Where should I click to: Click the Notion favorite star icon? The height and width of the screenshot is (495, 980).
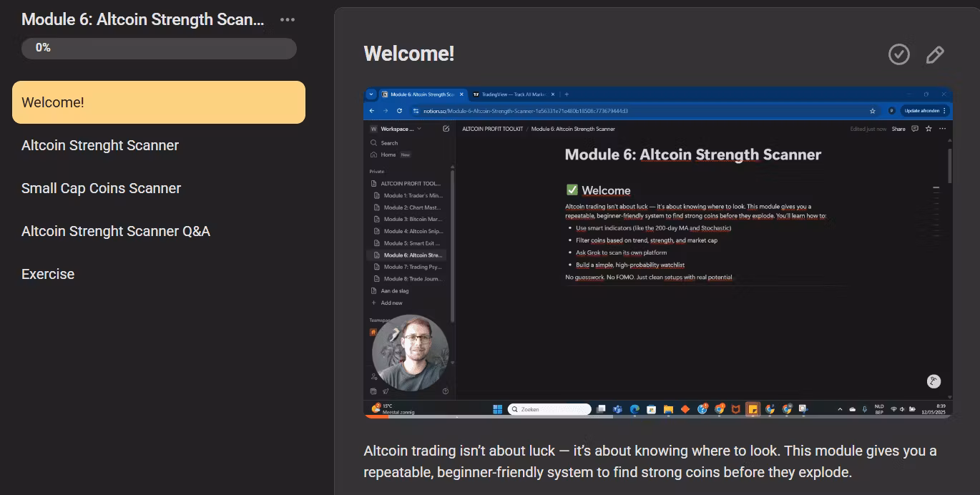point(928,129)
